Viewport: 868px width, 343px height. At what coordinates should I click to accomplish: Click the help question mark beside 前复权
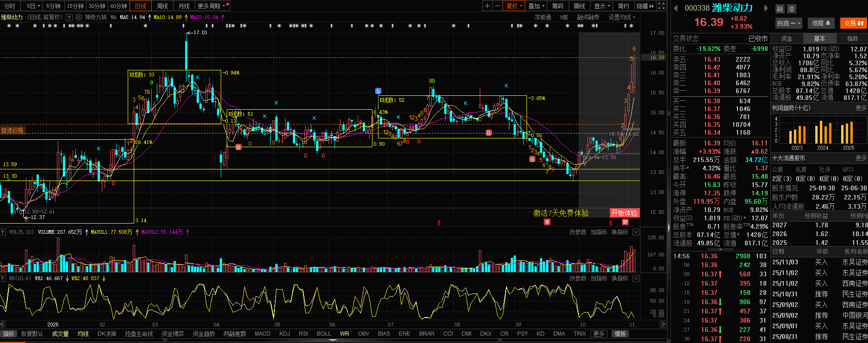point(69,17)
